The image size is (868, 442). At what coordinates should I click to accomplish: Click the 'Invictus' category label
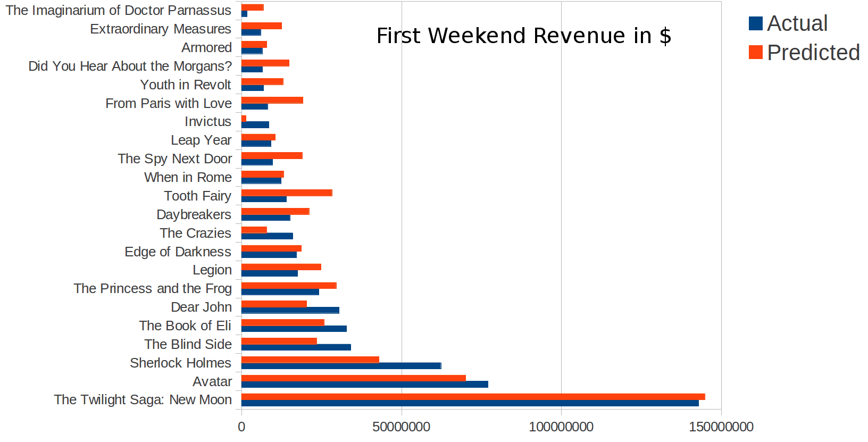pos(208,121)
